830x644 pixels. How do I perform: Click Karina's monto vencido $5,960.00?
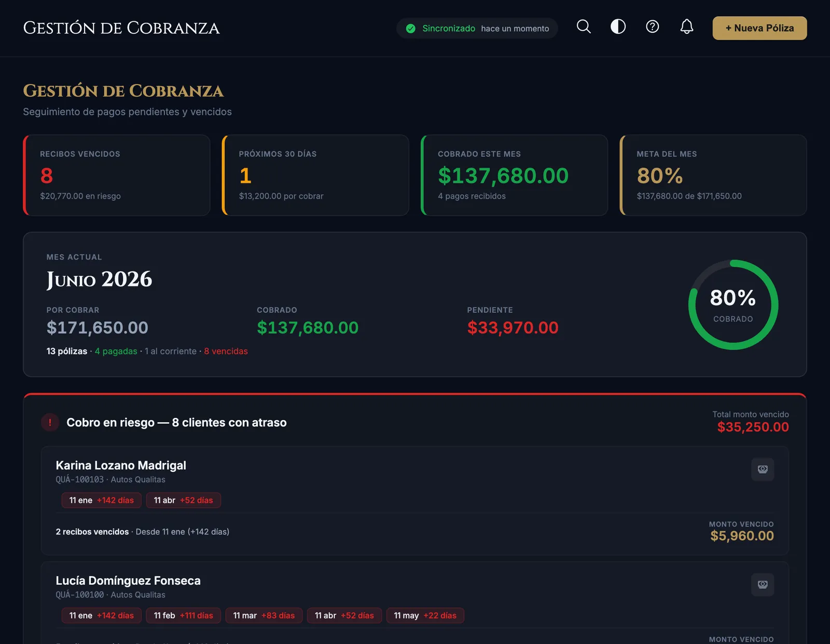[742, 536]
